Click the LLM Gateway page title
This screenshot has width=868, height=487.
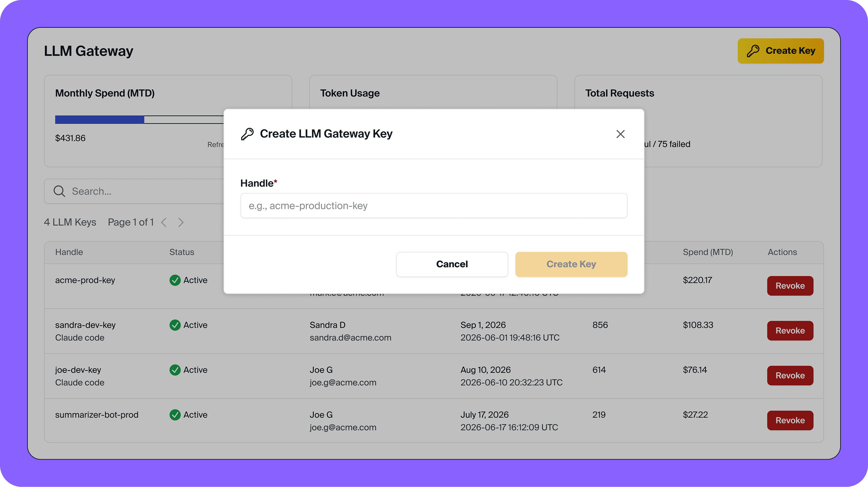[88, 51]
